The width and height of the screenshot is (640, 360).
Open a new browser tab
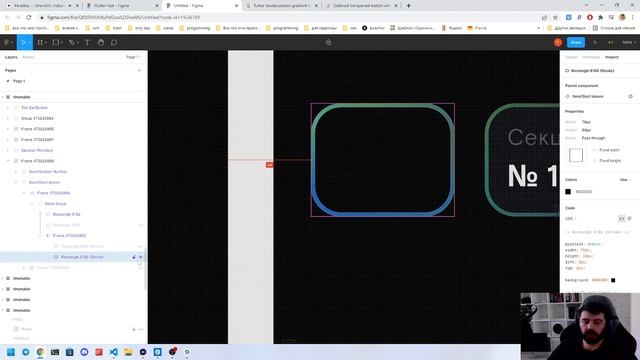(x=409, y=6)
